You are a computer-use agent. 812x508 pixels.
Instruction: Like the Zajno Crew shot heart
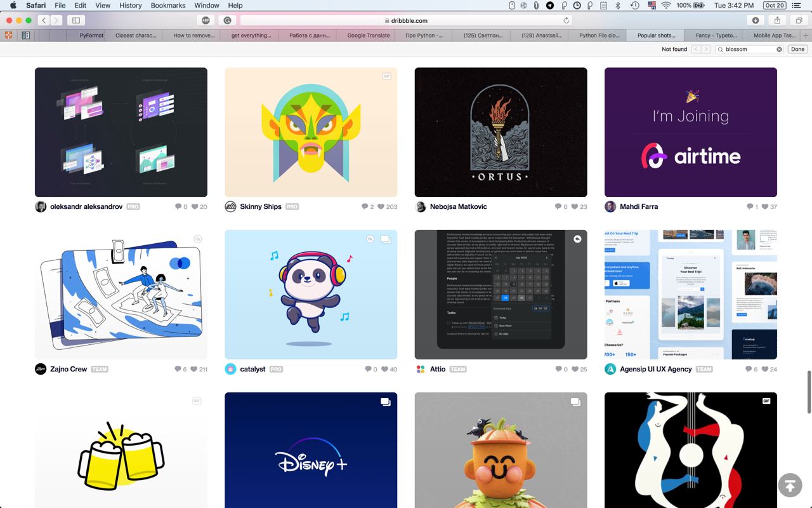(194, 369)
